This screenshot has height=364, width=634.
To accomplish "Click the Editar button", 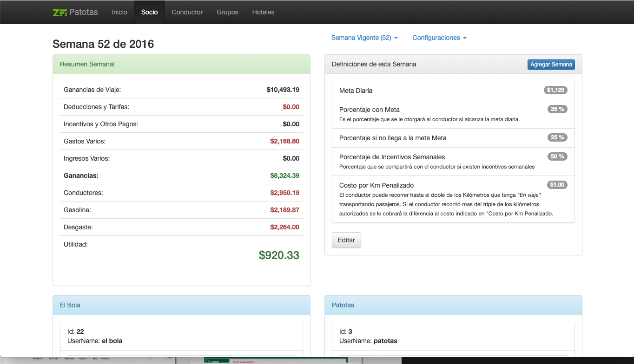I will pyautogui.click(x=346, y=240).
